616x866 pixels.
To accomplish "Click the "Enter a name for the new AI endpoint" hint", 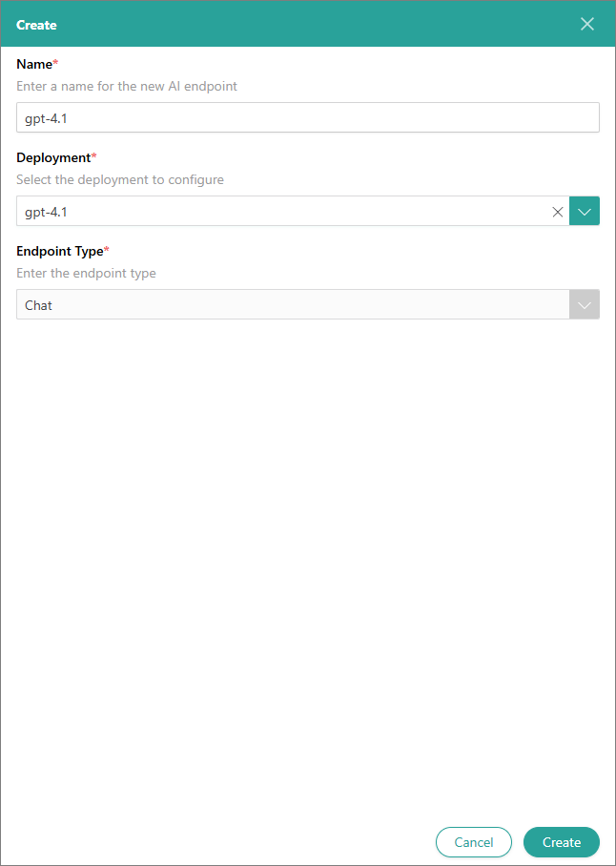I will coord(127,86).
